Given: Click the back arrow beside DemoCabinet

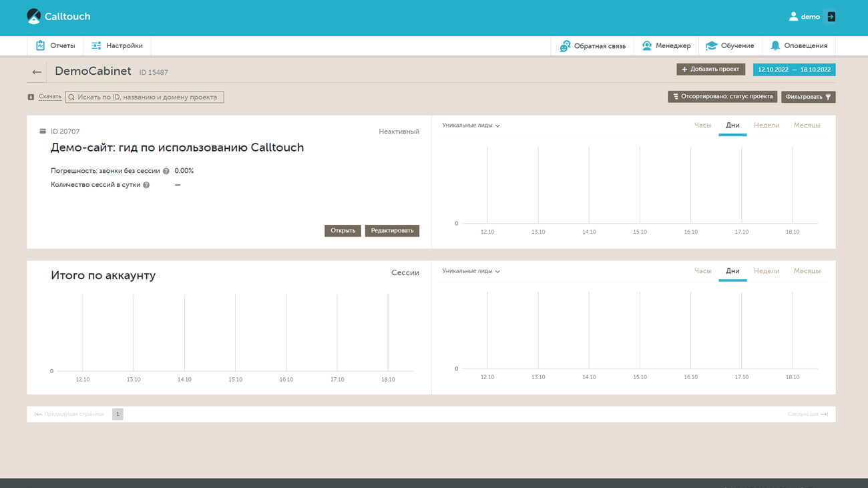Looking at the screenshot, I should tap(37, 72).
